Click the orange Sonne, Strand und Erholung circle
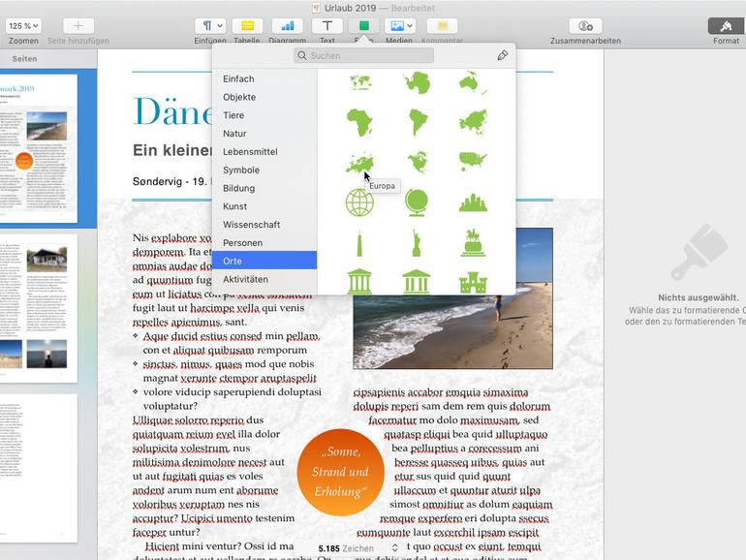Image resolution: width=746 pixels, height=560 pixels. pos(340,472)
